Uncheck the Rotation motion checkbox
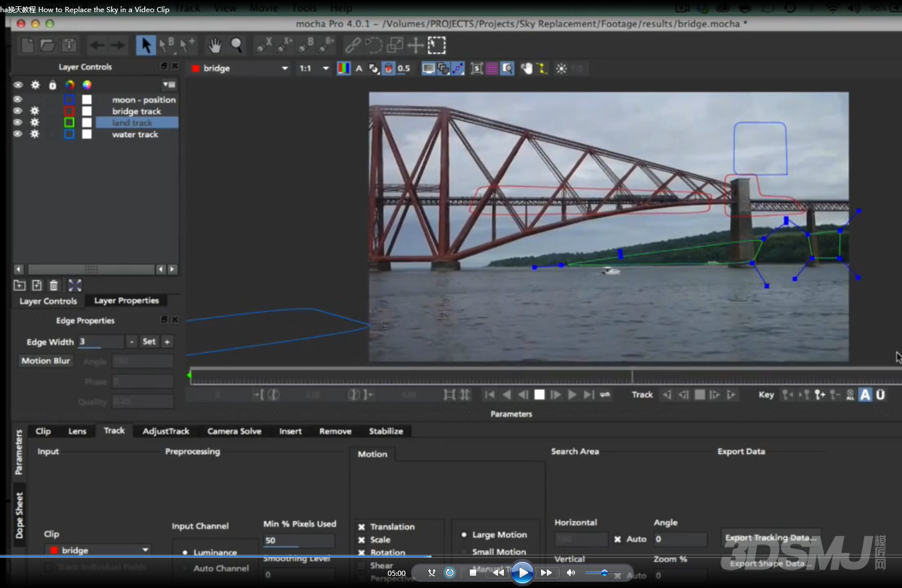 click(x=362, y=553)
